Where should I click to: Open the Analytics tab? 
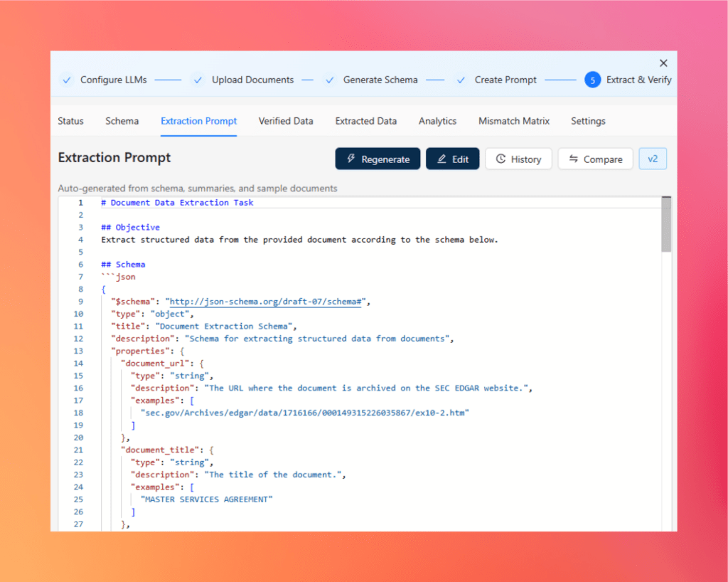pos(437,121)
